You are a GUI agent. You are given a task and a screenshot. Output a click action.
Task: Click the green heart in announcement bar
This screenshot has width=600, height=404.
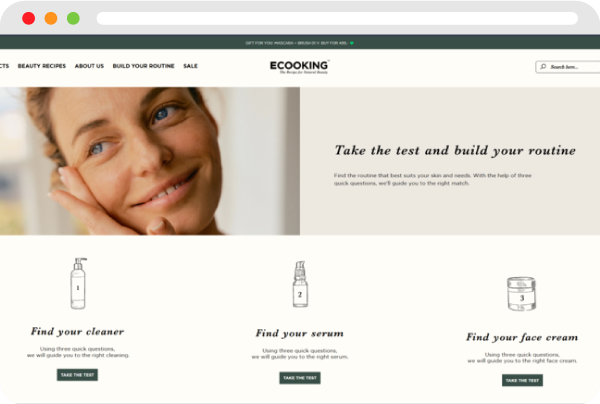coord(352,43)
